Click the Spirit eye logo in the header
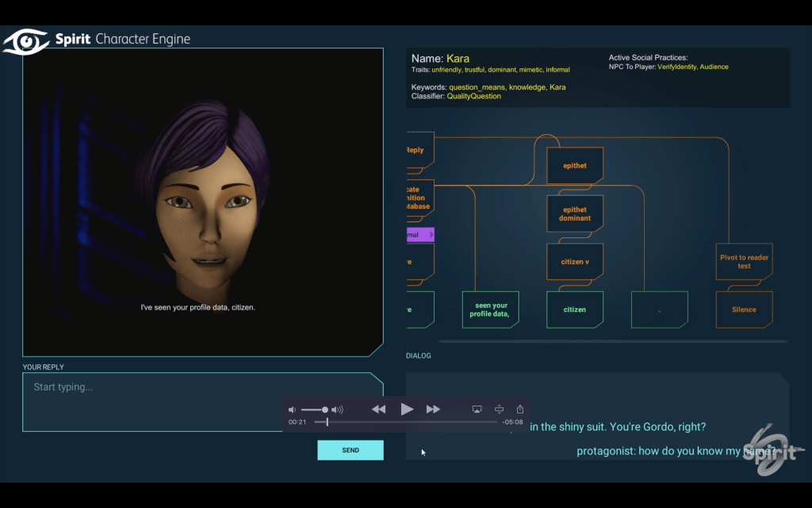The height and width of the screenshot is (508, 812). point(25,38)
